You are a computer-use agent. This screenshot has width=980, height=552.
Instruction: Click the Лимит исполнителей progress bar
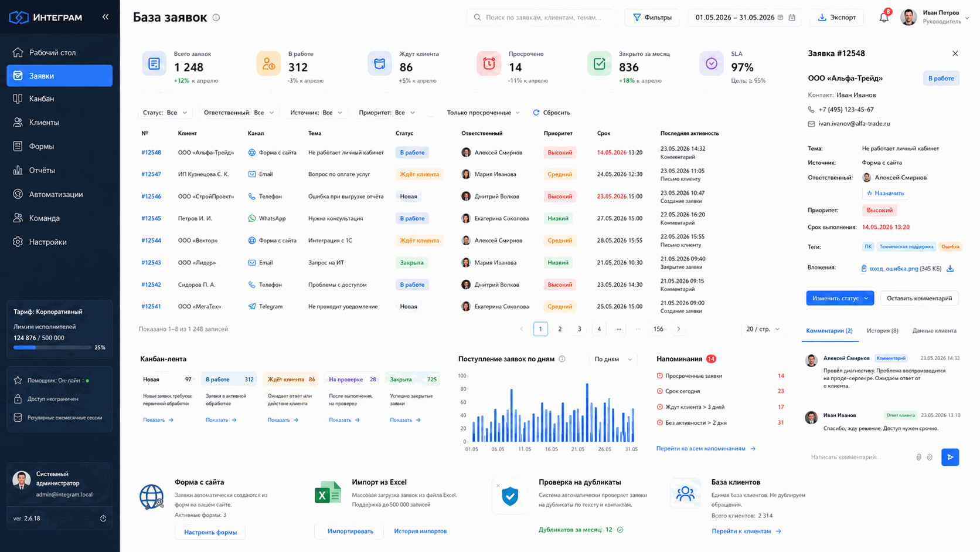click(52, 347)
